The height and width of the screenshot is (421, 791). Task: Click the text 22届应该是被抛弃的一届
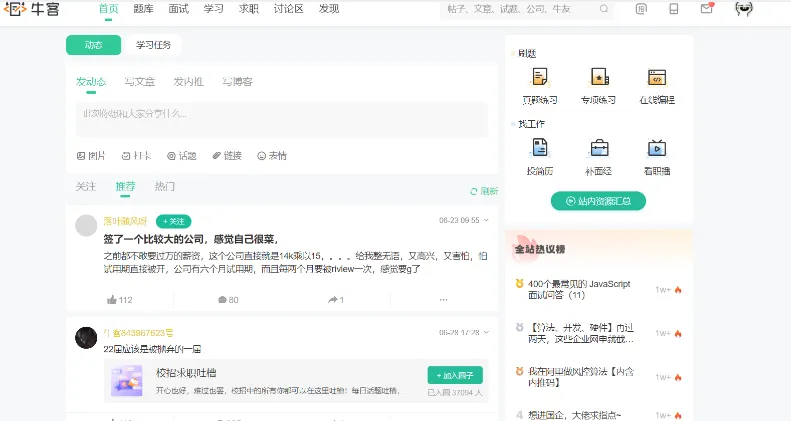[152, 349]
